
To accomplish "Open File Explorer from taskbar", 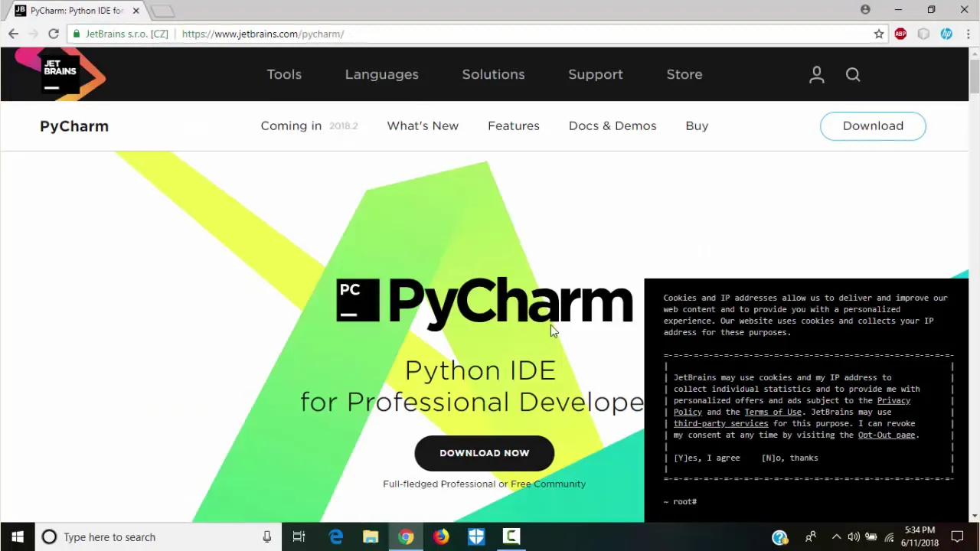I will [x=371, y=537].
